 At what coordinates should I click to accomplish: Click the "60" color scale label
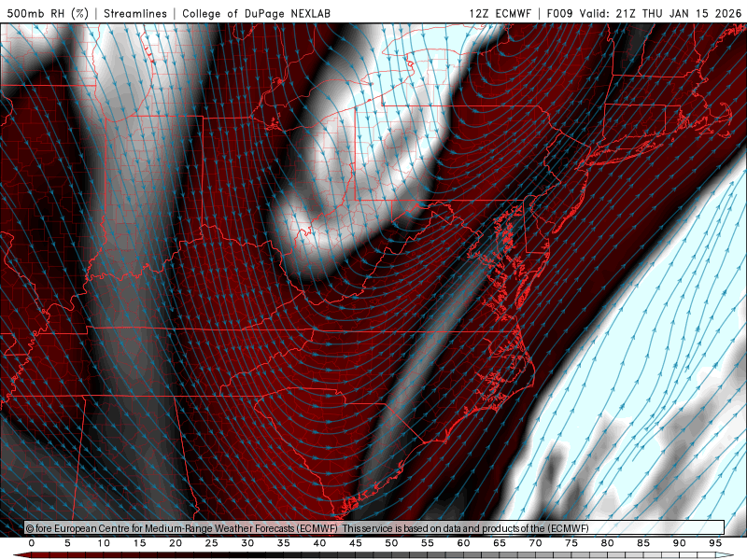pos(463,543)
